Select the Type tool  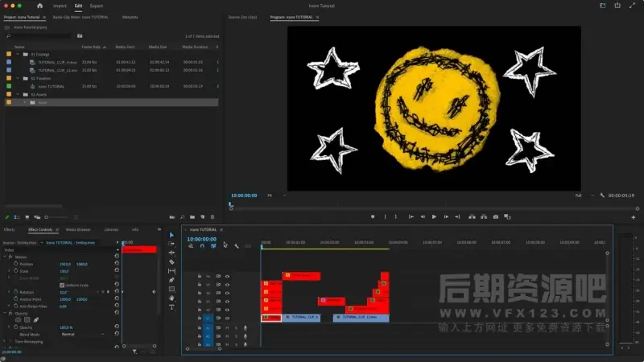point(171,306)
